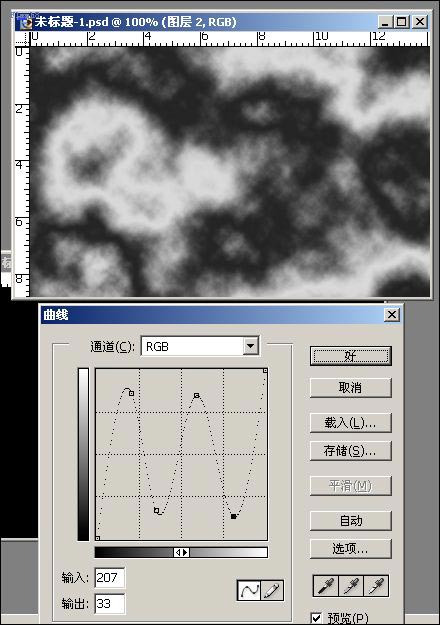
Task: Choose the pencil draw curve tool
Action: tap(272, 590)
